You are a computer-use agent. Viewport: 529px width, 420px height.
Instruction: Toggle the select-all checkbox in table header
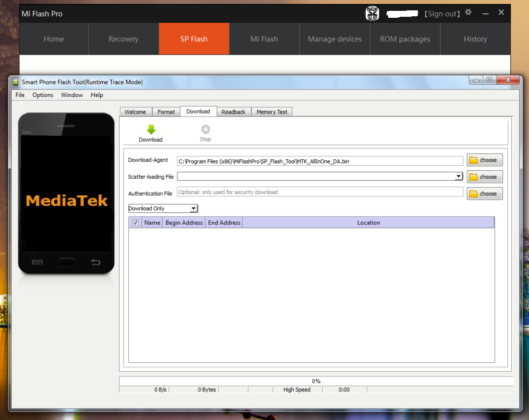click(136, 223)
